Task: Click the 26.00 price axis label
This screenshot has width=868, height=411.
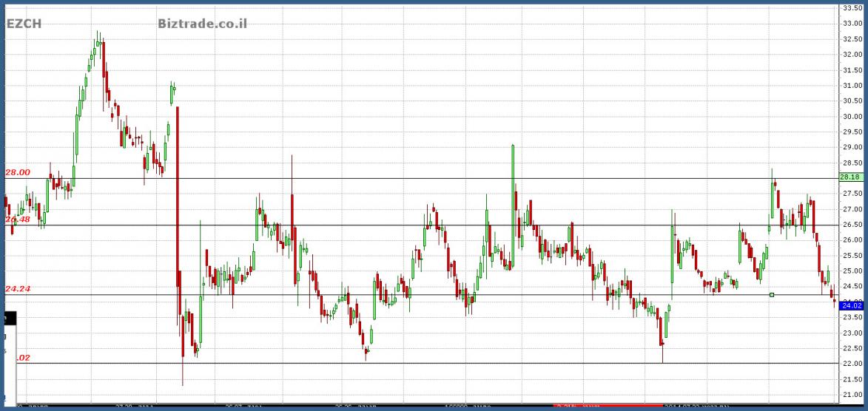Action: [x=851, y=240]
